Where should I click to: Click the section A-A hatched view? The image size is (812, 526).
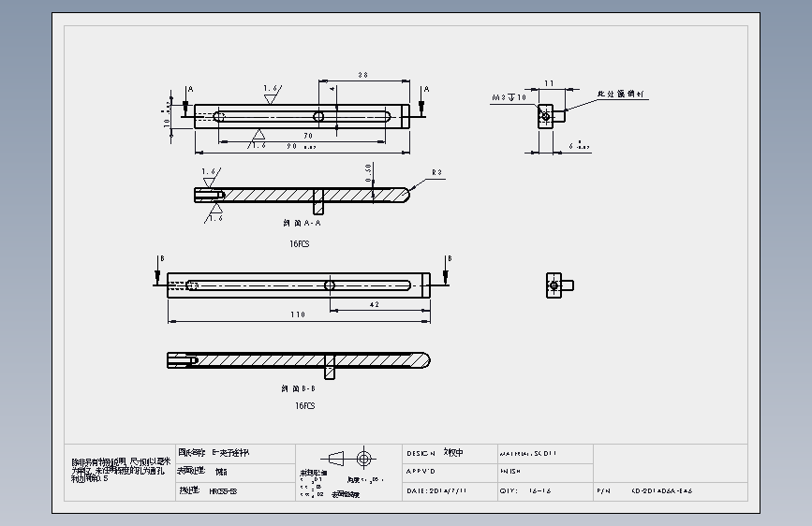pos(302,200)
